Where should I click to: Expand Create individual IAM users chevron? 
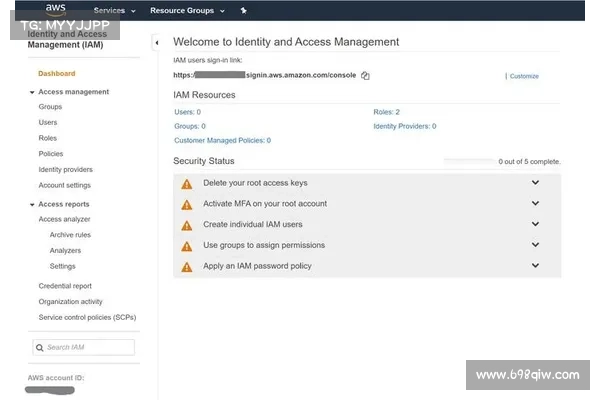(535, 224)
